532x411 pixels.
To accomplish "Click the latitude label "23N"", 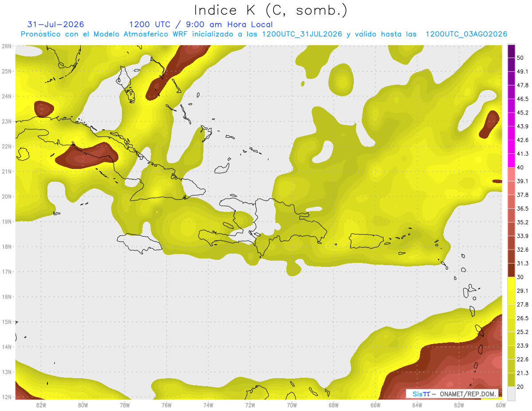I will pyautogui.click(x=7, y=121).
